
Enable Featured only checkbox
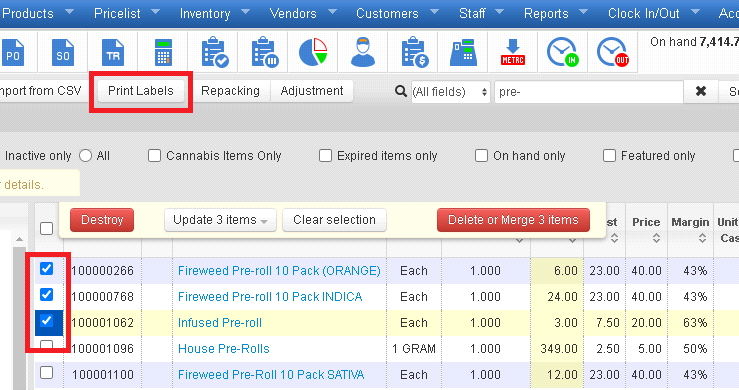tap(609, 156)
